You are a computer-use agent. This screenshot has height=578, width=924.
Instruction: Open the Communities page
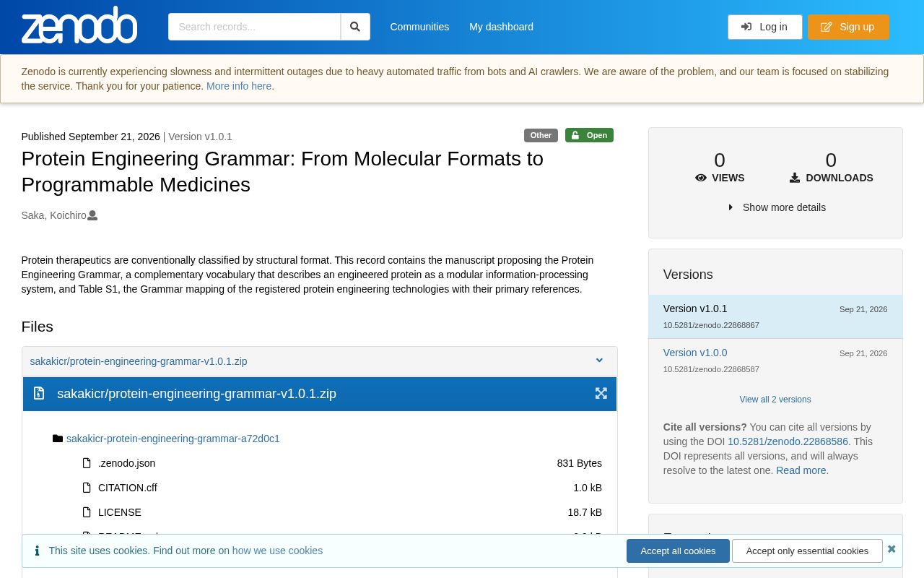click(419, 27)
